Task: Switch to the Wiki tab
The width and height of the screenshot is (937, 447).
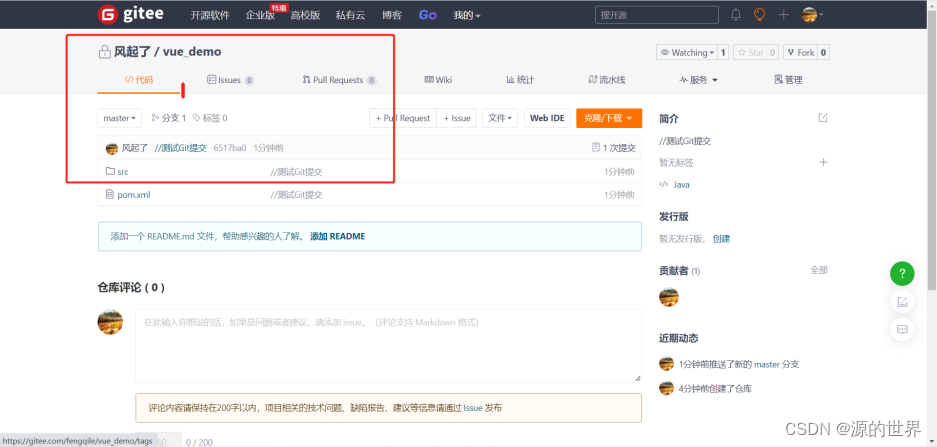Action: (438, 79)
